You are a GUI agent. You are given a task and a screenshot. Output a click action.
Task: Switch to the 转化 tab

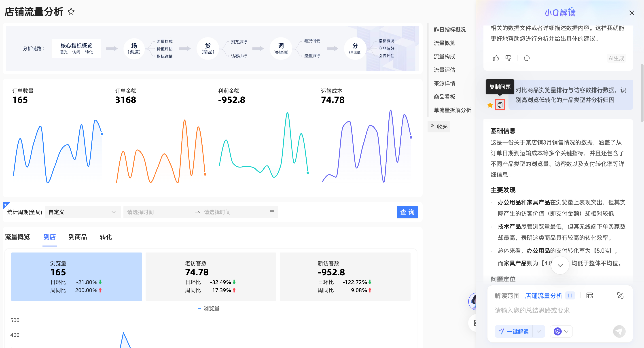point(106,237)
